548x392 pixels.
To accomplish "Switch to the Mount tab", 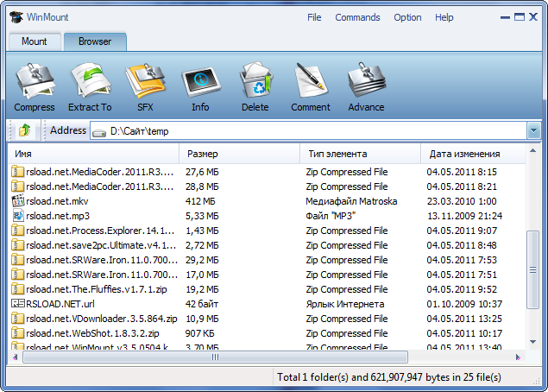I will point(35,41).
